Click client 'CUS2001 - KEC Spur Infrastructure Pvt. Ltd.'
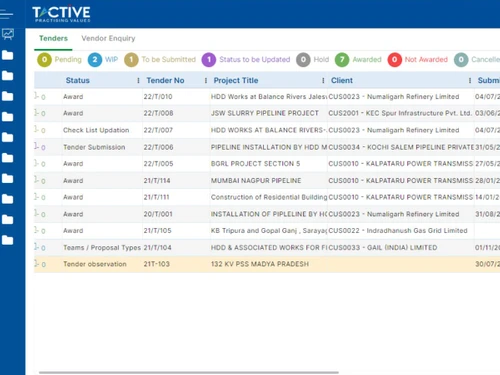This screenshot has width=500, height=375. tap(400, 113)
